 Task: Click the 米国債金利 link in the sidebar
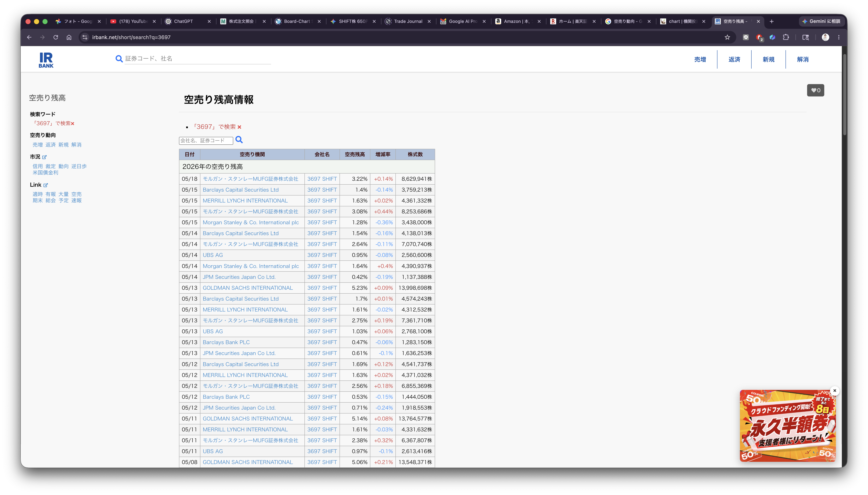click(45, 172)
